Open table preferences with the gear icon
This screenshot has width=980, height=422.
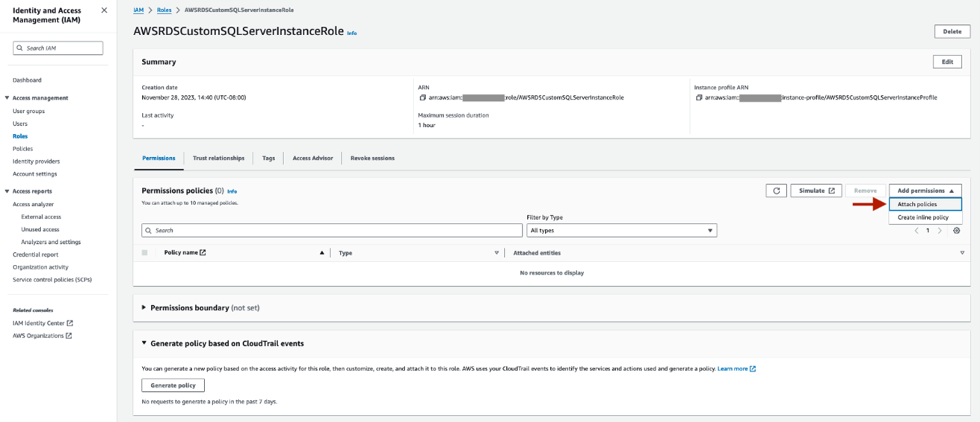pos(957,230)
